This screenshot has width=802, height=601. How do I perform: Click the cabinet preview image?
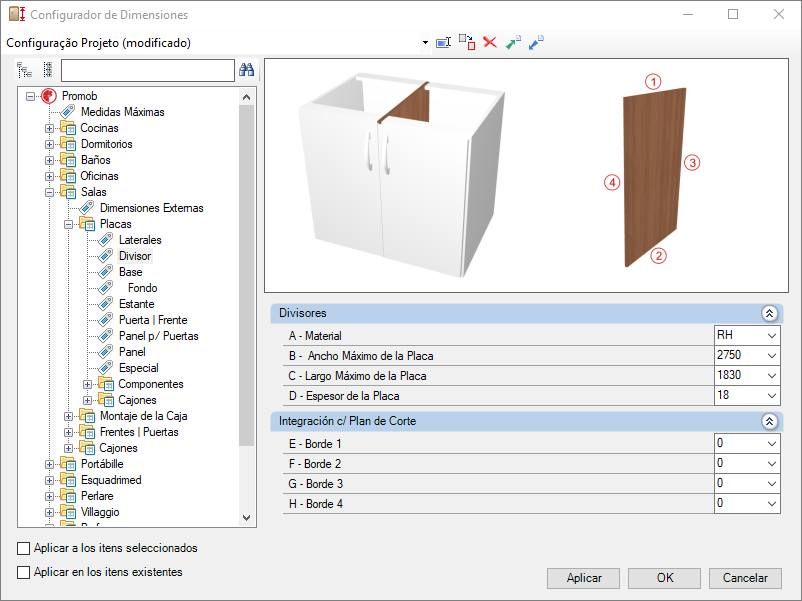tap(402, 174)
